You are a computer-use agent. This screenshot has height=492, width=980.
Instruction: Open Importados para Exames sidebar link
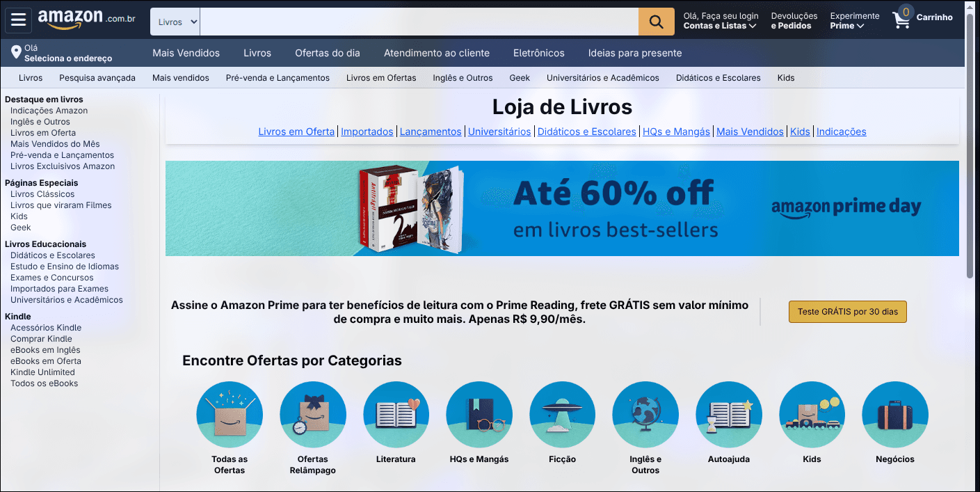[x=59, y=289]
